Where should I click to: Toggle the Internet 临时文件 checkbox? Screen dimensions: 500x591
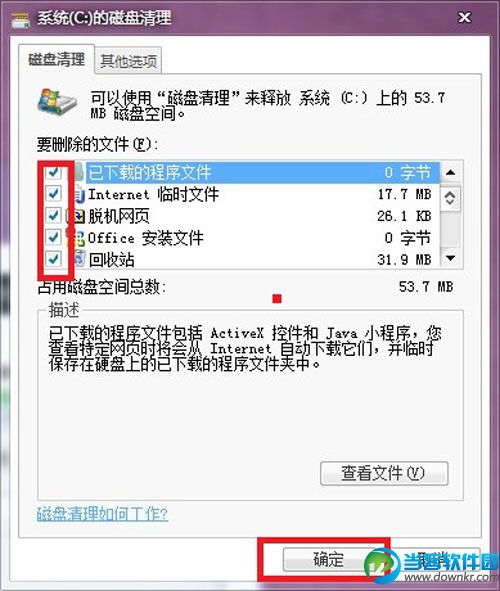[53, 194]
